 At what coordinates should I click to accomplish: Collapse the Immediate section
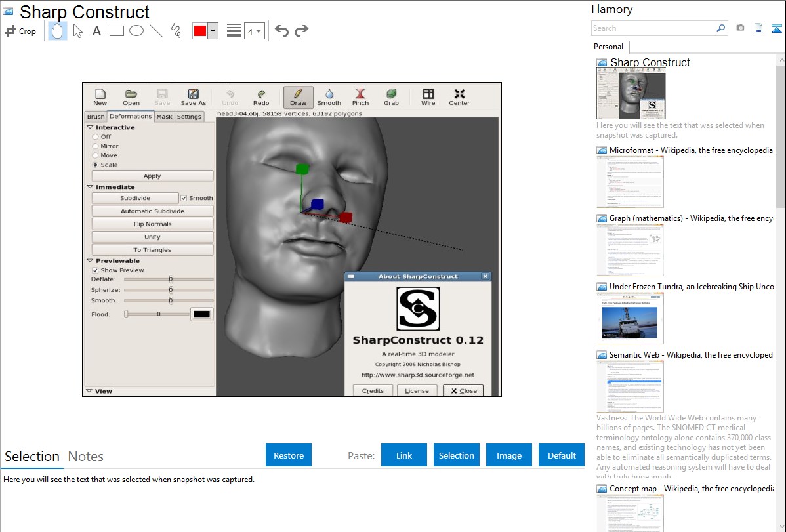pyautogui.click(x=91, y=187)
